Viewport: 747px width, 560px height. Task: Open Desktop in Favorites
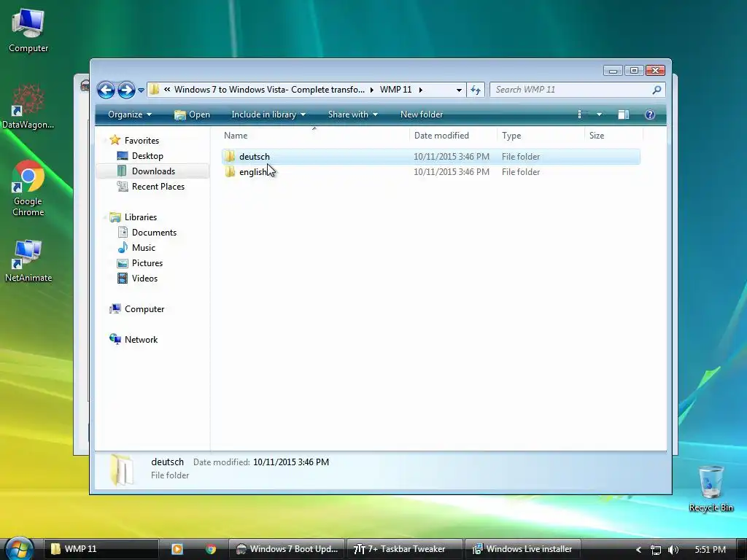point(147,156)
